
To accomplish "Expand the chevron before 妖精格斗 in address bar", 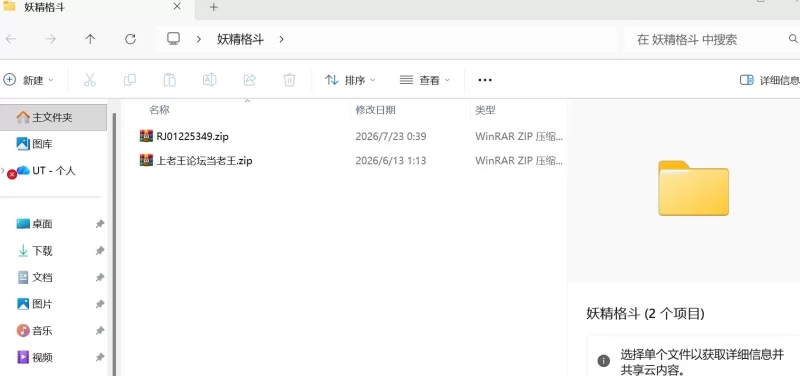I will click(199, 39).
